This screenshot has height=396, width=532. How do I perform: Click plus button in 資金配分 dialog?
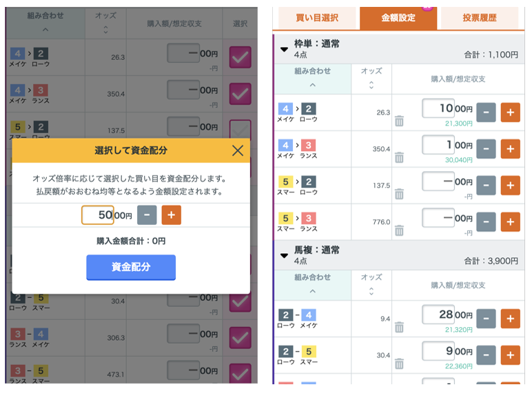pyautogui.click(x=172, y=215)
